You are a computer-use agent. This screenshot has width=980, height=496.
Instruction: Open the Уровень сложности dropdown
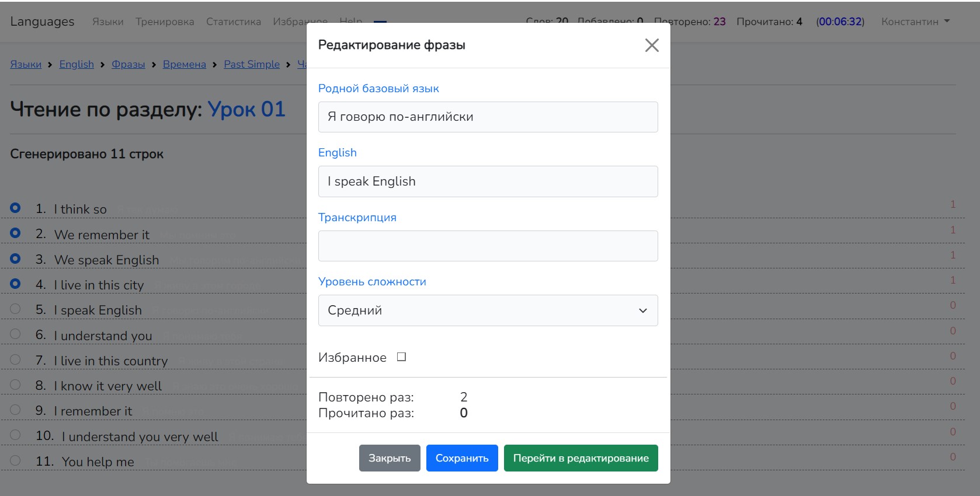(x=488, y=310)
